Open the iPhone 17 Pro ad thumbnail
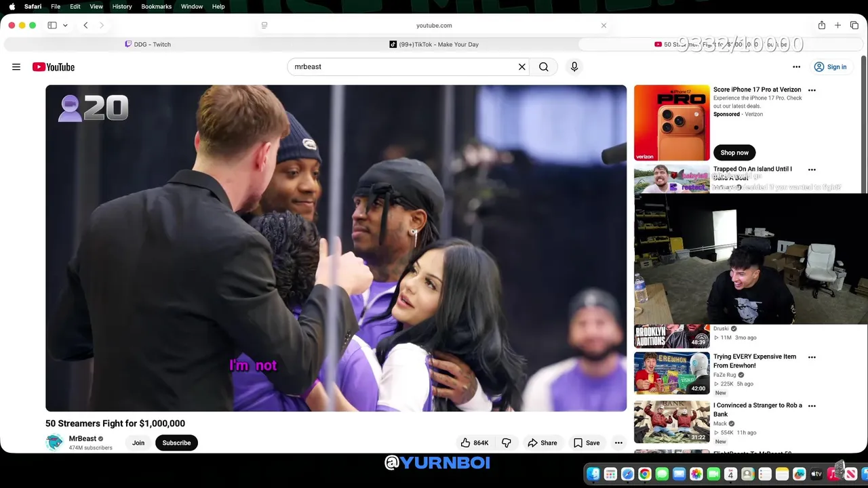Viewport: 868px width, 488px height. coord(672,123)
